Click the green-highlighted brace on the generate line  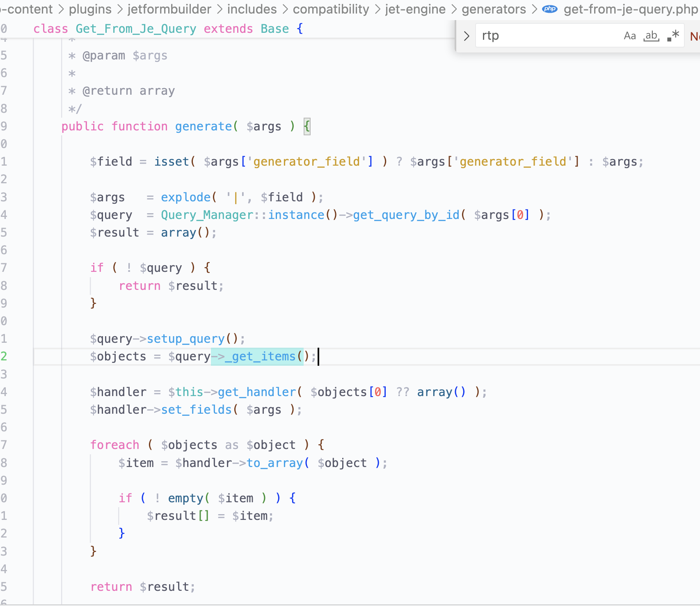pyautogui.click(x=307, y=126)
